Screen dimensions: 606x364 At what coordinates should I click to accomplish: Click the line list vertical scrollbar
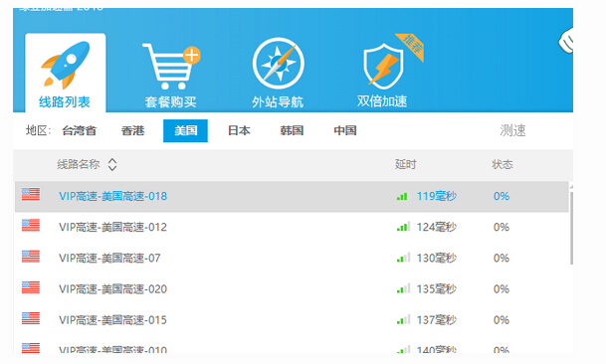571,228
